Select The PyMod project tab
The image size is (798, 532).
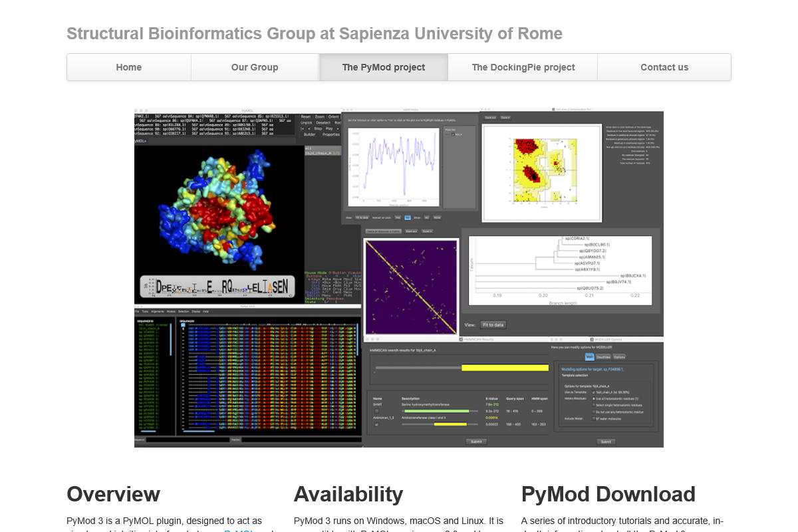pyautogui.click(x=384, y=67)
